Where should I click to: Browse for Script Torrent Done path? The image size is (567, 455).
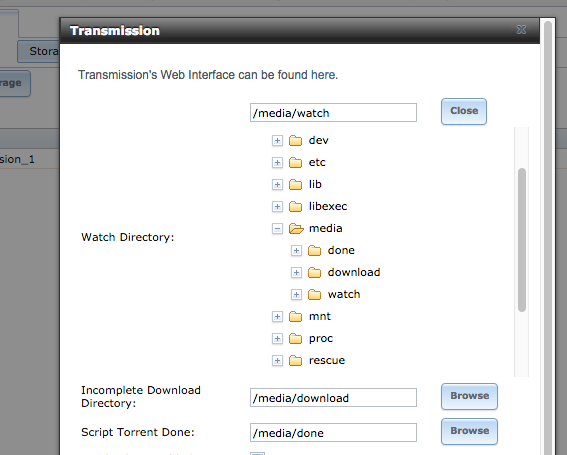point(469,431)
